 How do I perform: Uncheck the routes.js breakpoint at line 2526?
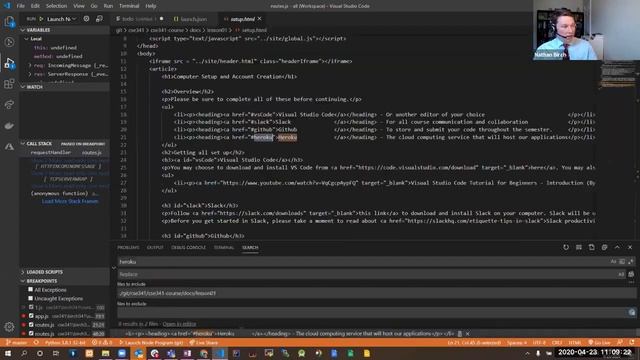(31, 325)
